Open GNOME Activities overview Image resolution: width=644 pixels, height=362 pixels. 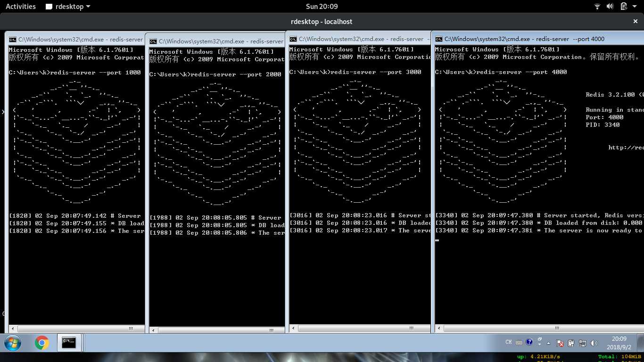(20, 6)
